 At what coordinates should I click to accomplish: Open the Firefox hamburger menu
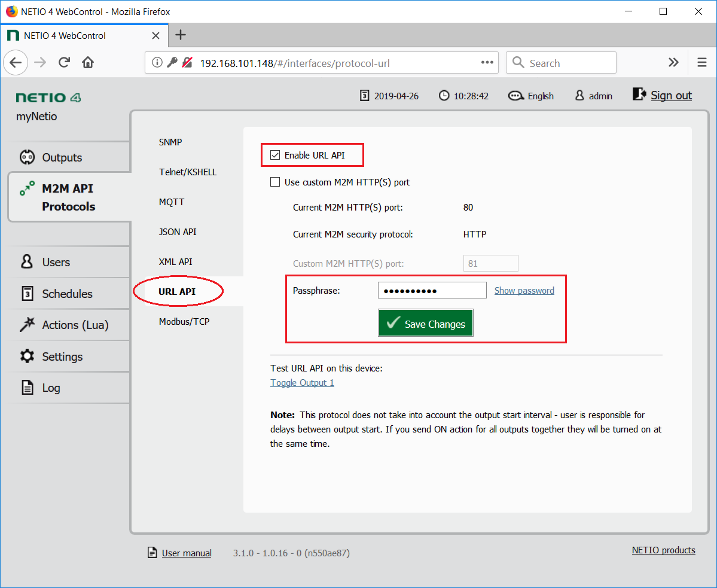click(702, 63)
